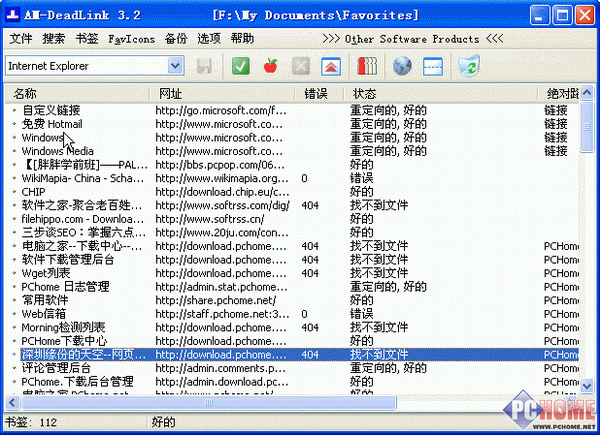Image resolution: width=600 pixels, height=436 pixels.
Task: Click the vertical scrollbar thumb
Action: coord(587,127)
